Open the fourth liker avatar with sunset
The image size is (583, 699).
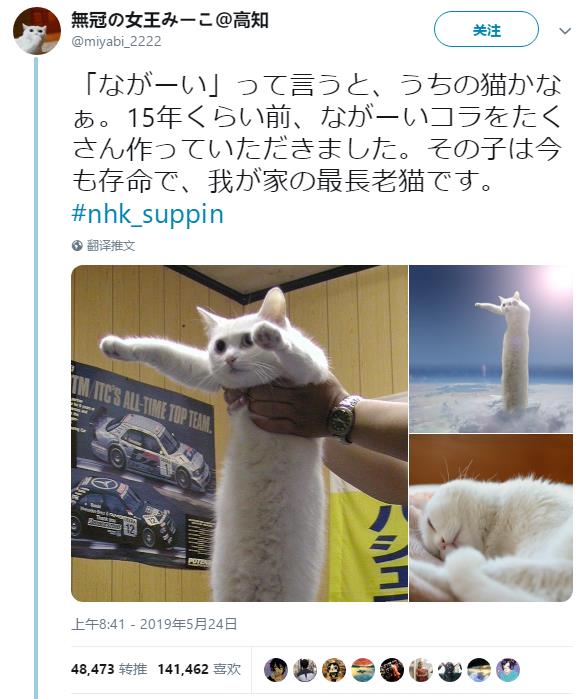[x=363, y=670]
